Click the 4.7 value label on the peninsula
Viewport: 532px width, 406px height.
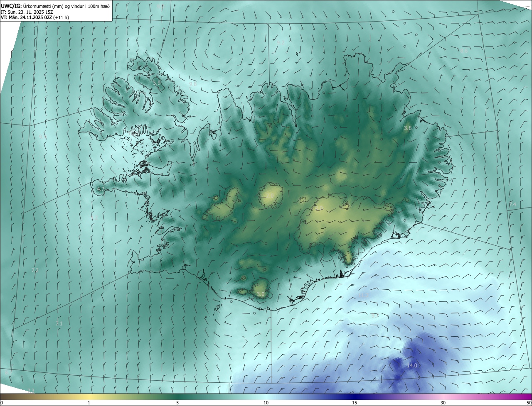(x=101, y=189)
